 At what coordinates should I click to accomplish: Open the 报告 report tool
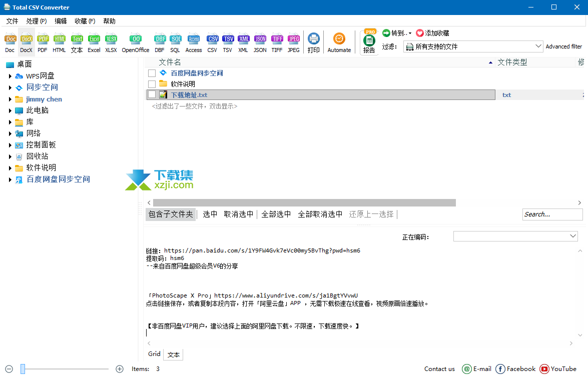pyautogui.click(x=369, y=42)
